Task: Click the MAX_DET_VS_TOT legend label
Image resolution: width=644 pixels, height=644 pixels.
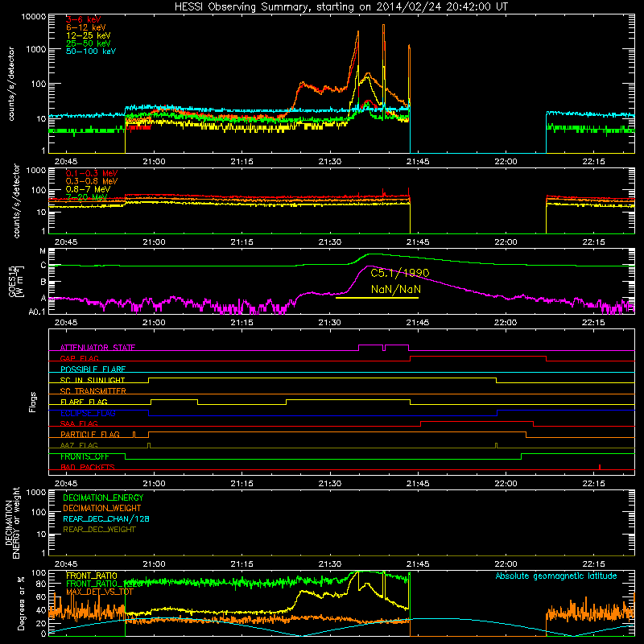Action: (x=100, y=592)
